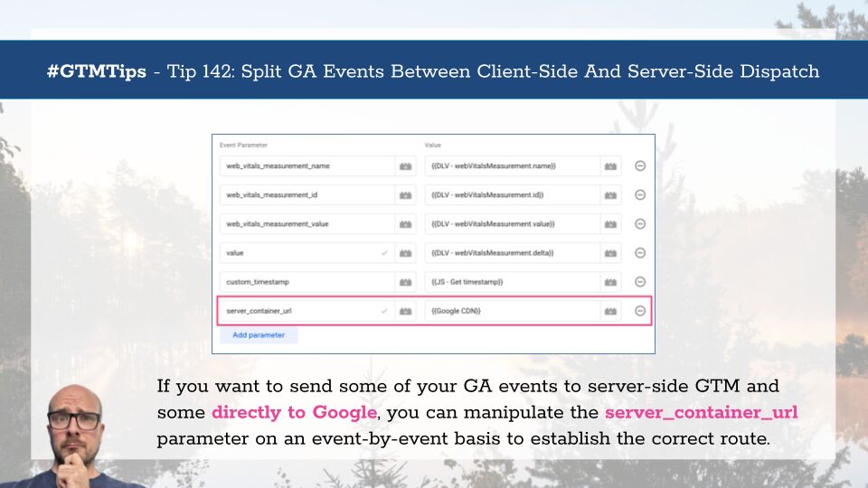Click the Event Parameter column header
Image resolution: width=868 pixels, height=488 pixels.
(243, 145)
